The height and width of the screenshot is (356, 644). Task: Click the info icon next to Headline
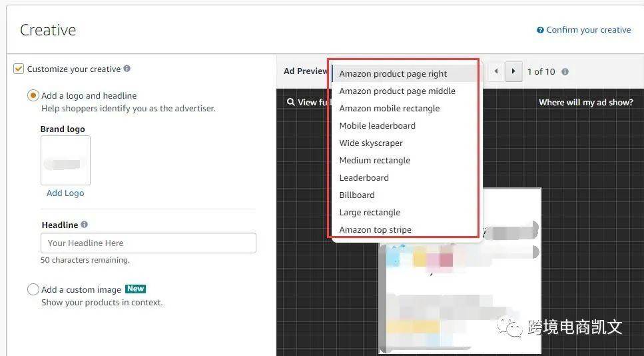pos(85,225)
